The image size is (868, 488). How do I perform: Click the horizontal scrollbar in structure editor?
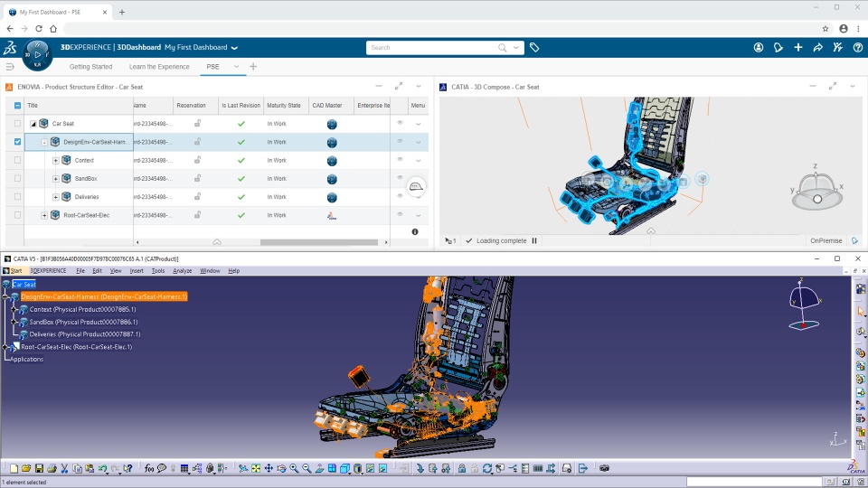pos(319,242)
